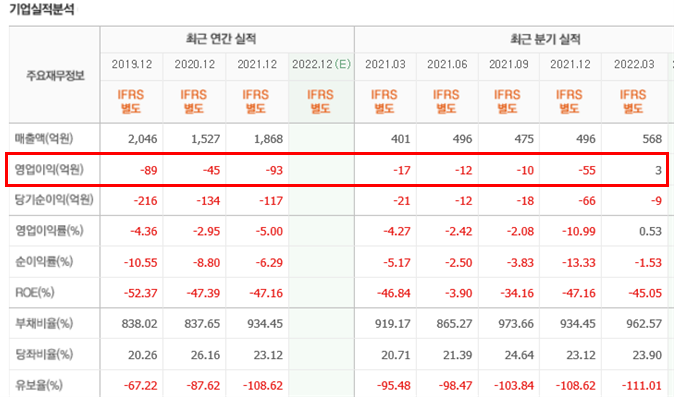Click the debt ratio value 838.02
Viewport: 676px width, 397px height.
[139, 324]
